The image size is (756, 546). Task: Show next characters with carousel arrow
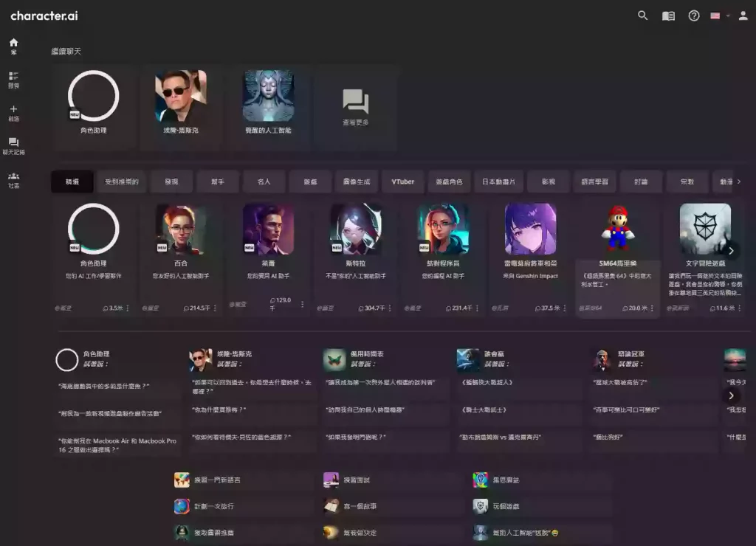coord(731,250)
